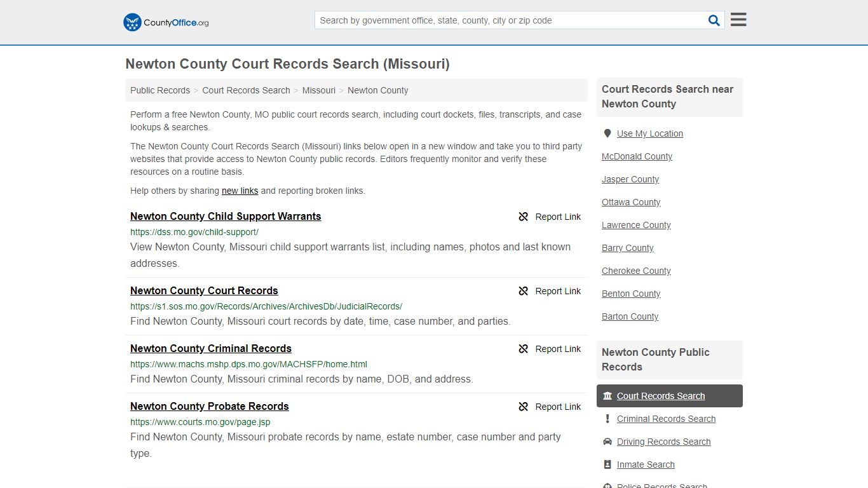Click the location pin icon next to Use My Location

607,133
